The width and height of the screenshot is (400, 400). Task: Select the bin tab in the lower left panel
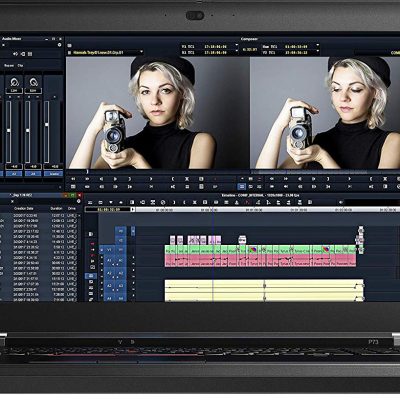click(x=21, y=195)
